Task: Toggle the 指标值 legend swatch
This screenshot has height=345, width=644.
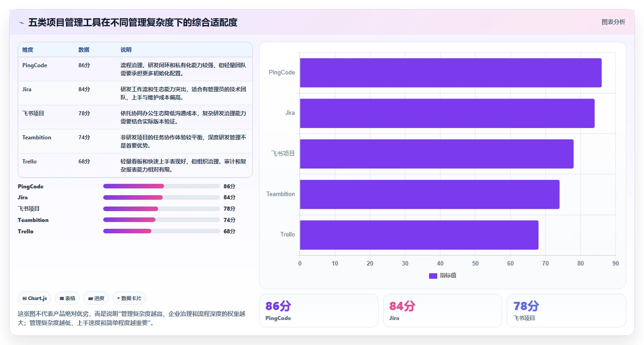Action: click(433, 276)
